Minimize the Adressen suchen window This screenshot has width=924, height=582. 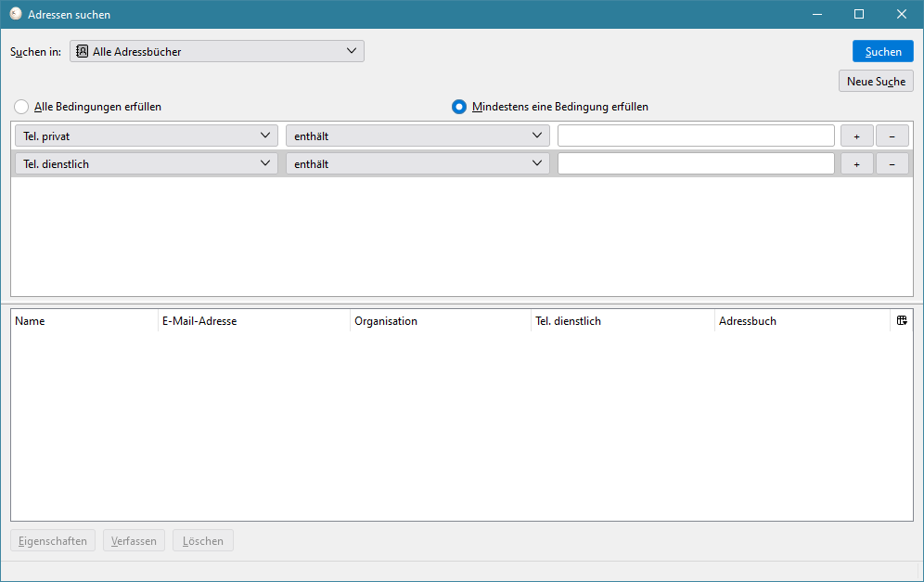click(x=816, y=14)
